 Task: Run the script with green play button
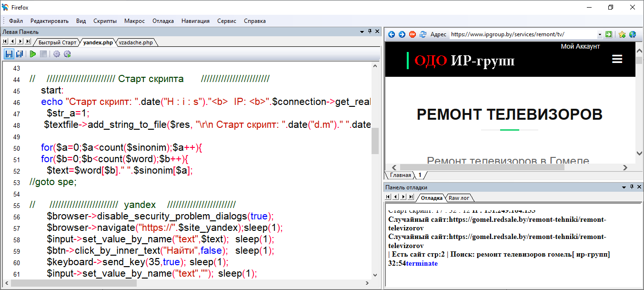click(x=32, y=54)
